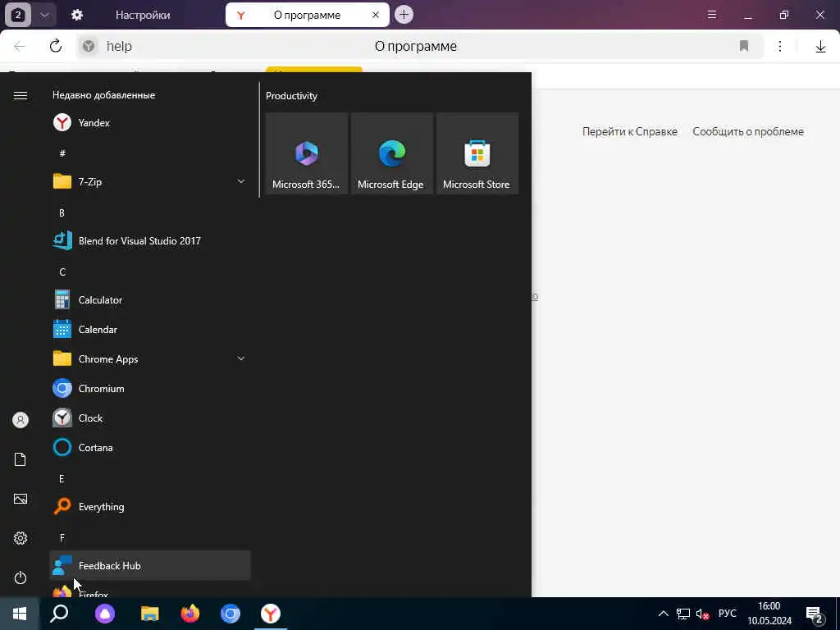Image resolution: width=840 pixels, height=630 pixels.
Task: Switch to the Настройки tab
Action: [x=143, y=15]
